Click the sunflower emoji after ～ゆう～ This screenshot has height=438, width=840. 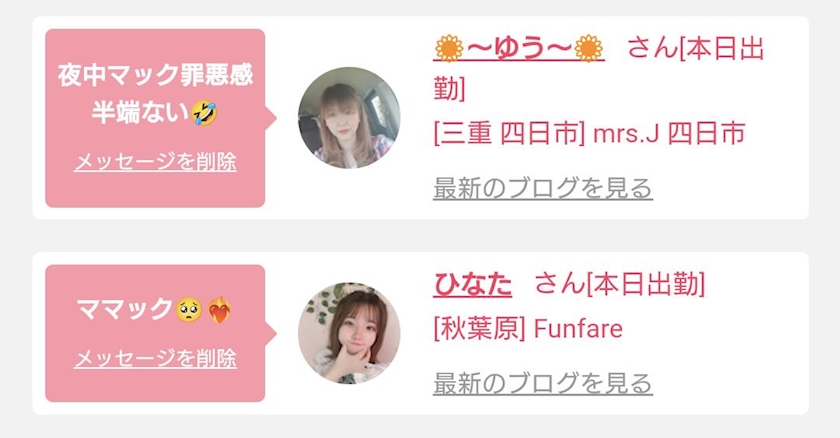point(588,48)
